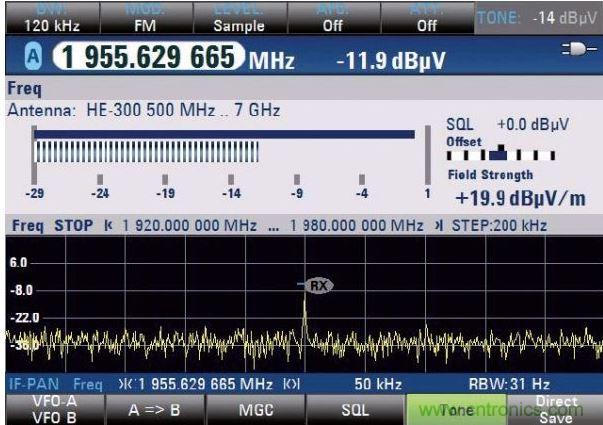Image resolution: width=603 pixels, height=425 pixels.
Task: Click the squelch offset bar indicator
Action: point(499,155)
